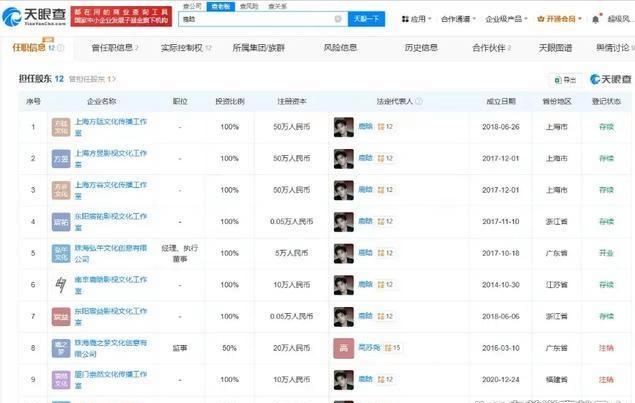Image resolution: width=635 pixels, height=403 pixels.
Task: Open legal representative name link in row 3
Action: pos(365,190)
